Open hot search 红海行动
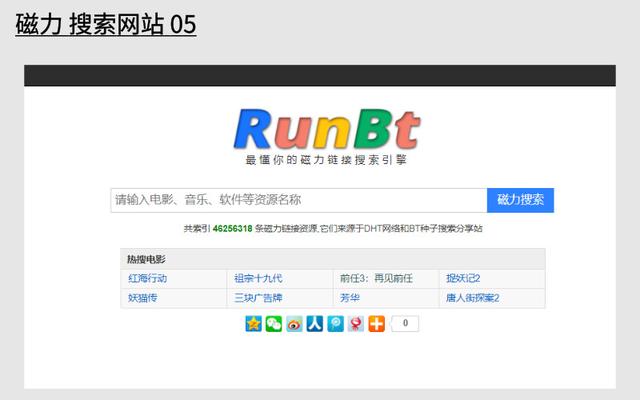 tap(147, 278)
